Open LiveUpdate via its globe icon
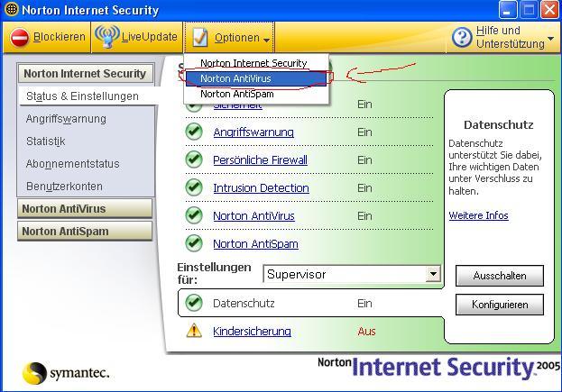The height and width of the screenshot is (392, 562). click(x=107, y=38)
